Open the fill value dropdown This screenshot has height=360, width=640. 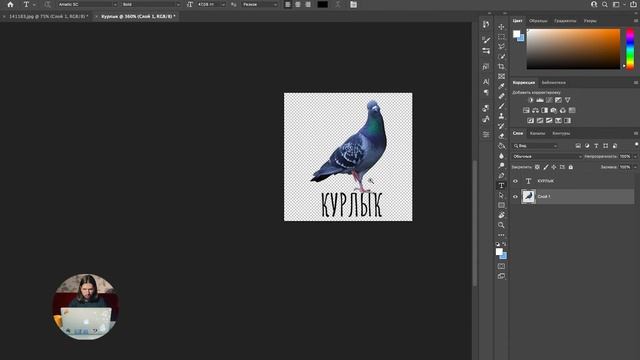635,167
